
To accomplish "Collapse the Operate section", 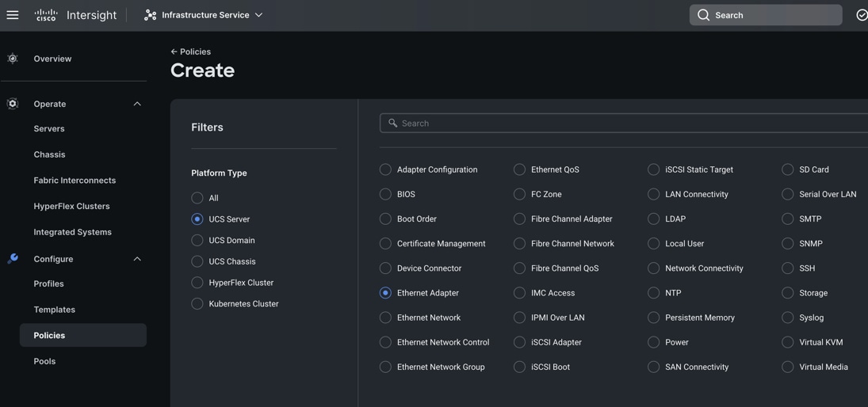I will pyautogui.click(x=137, y=104).
